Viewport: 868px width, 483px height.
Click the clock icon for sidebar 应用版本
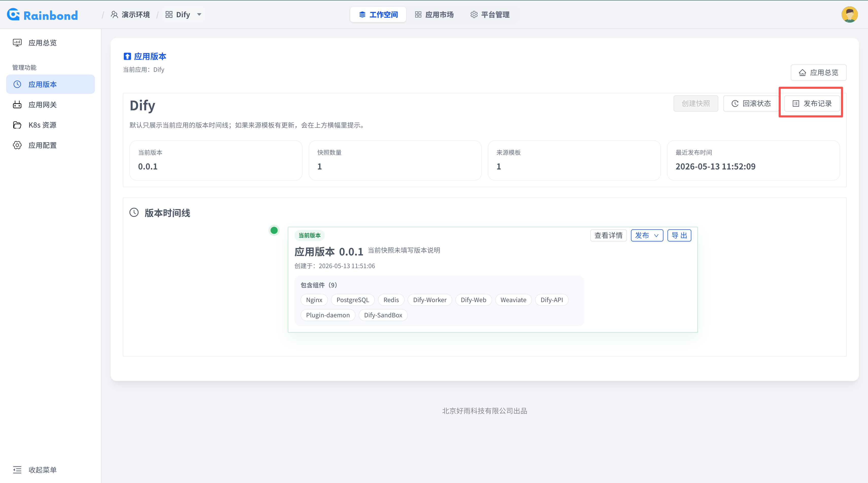coord(17,84)
